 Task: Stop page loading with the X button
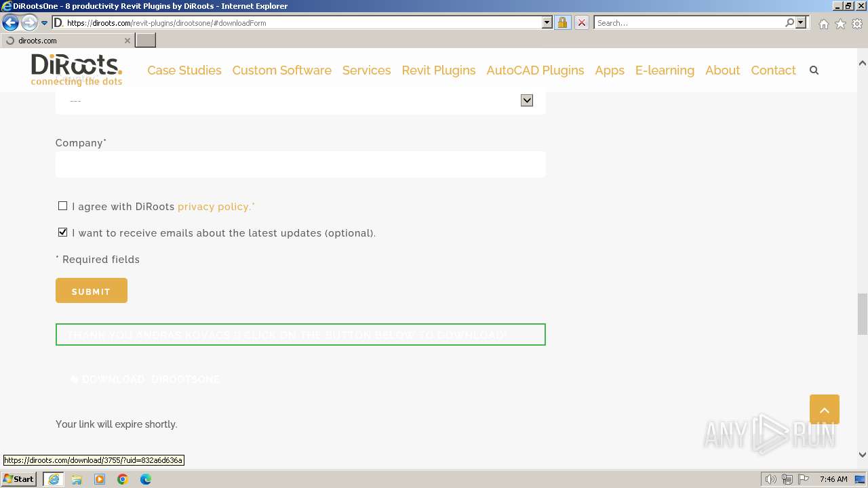581,22
